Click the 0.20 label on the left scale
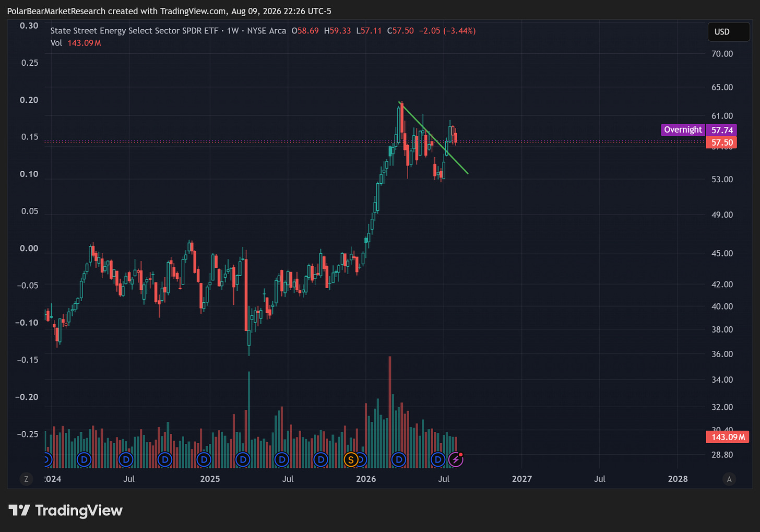Image resolution: width=760 pixels, height=532 pixels. pos(29,100)
